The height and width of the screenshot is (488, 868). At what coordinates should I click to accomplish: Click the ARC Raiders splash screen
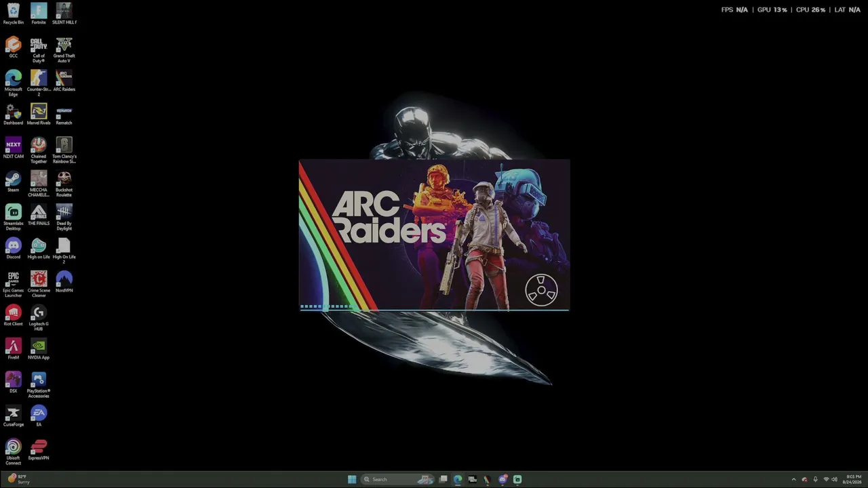(x=434, y=235)
